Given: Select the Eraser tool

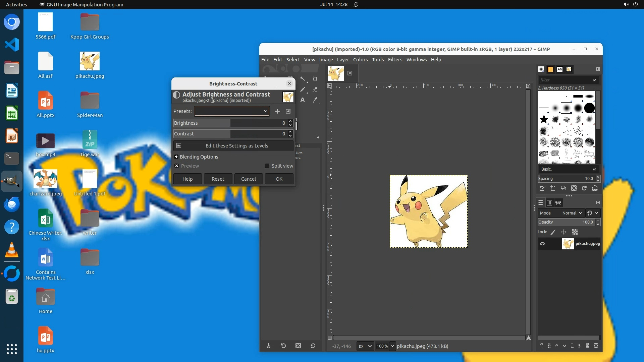Looking at the screenshot, I should coord(315,89).
